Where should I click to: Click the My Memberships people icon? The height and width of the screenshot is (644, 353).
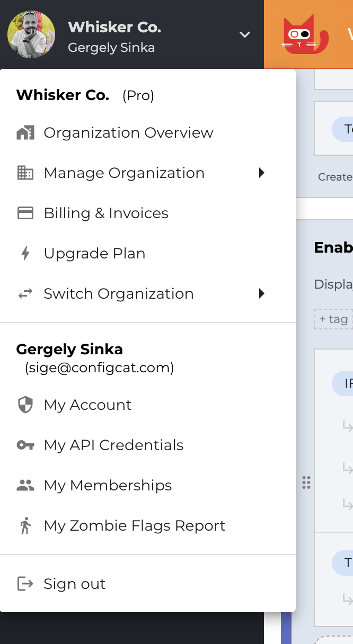pos(25,485)
